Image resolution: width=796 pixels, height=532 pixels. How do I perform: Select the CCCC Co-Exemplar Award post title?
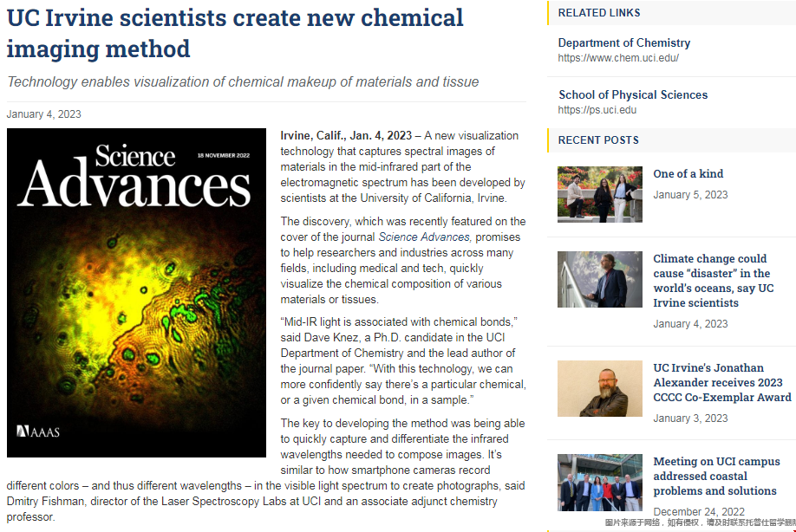(x=723, y=382)
